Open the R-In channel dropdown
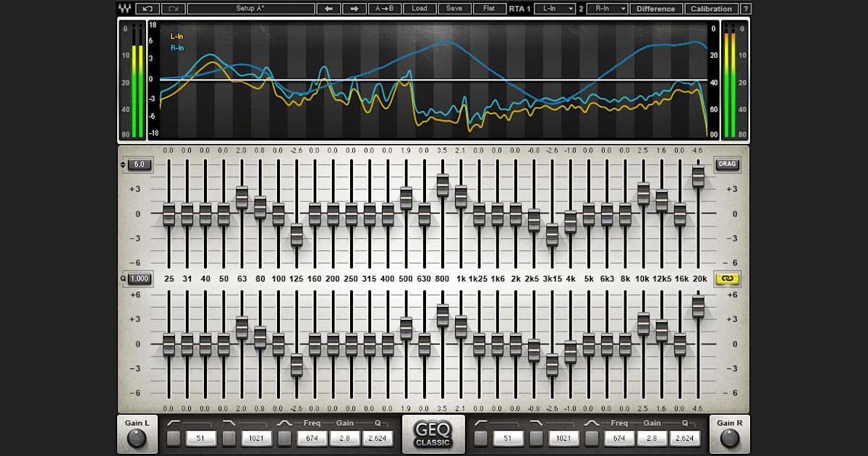 (x=606, y=8)
